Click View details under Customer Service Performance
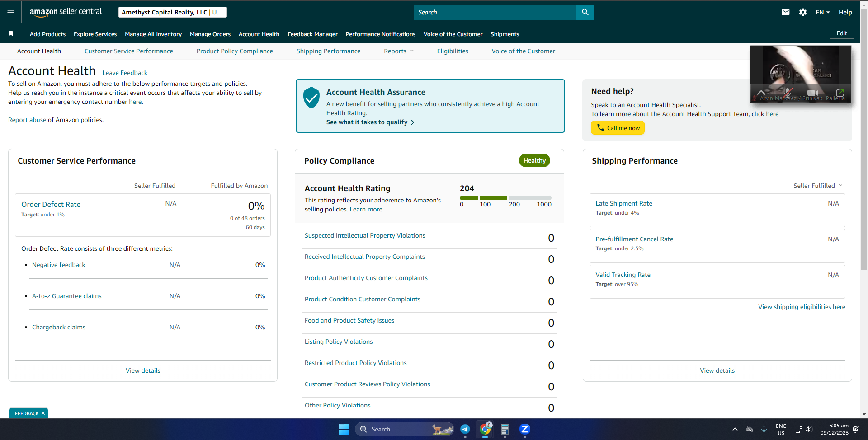 [143, 370]
